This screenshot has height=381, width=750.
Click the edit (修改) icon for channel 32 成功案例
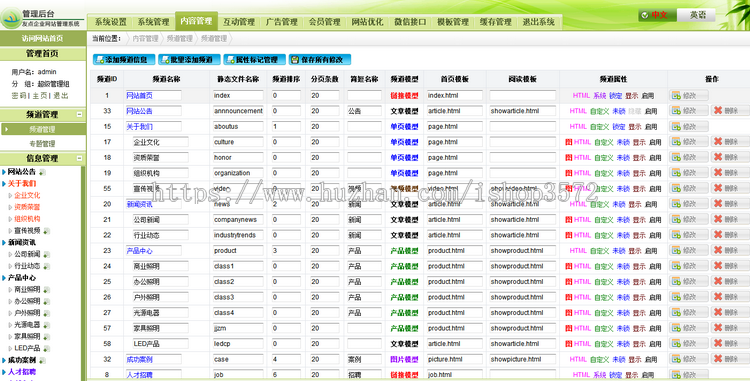tap(676, 359)
